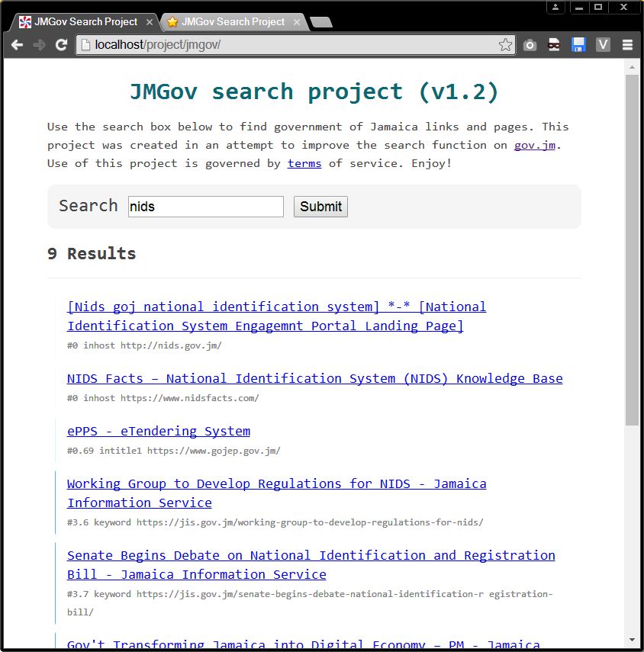Click the user profile icon in title bar
Viewport: 644px width, 652px height.
coord(555,7)
